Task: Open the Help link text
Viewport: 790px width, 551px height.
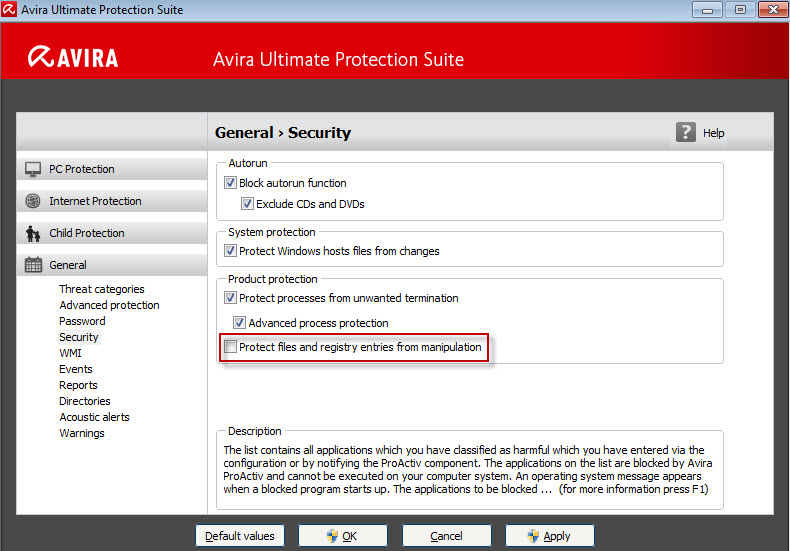Action: coord(713,133)
